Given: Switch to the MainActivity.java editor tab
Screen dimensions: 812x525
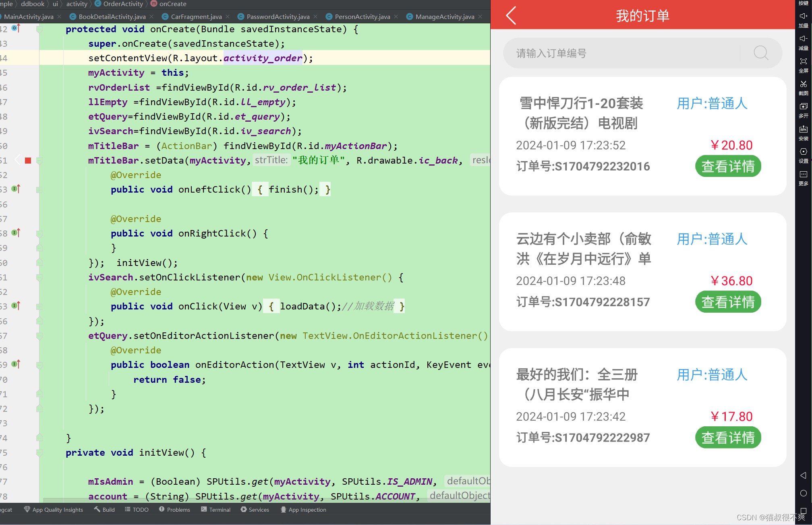Looking at the screenshot, I should click(28, 17).
